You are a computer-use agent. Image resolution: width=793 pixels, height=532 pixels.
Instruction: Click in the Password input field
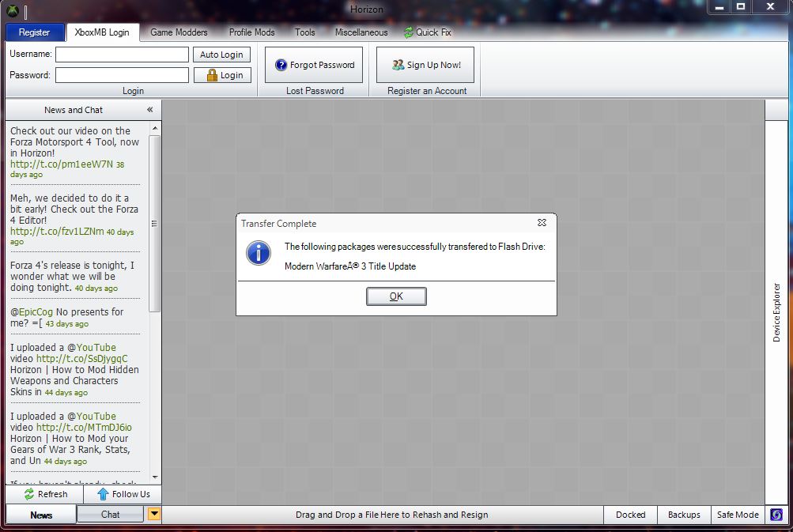point(122,75)
